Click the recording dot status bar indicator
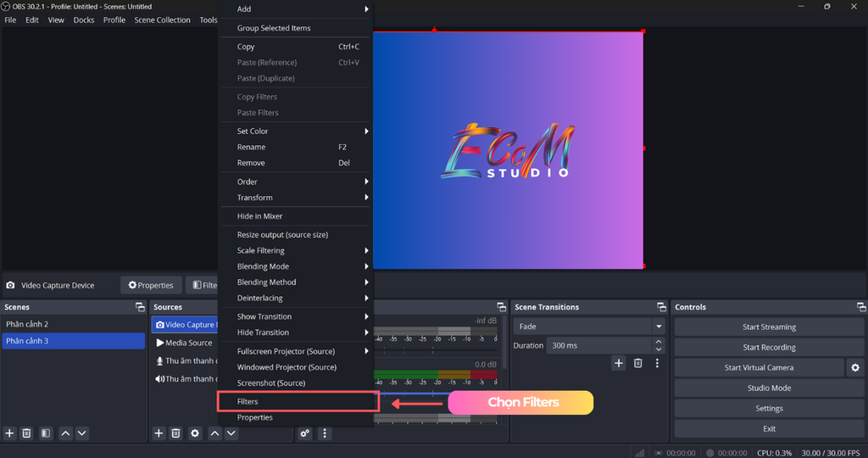Screen dimensions: 868x458 click(710, 453)
